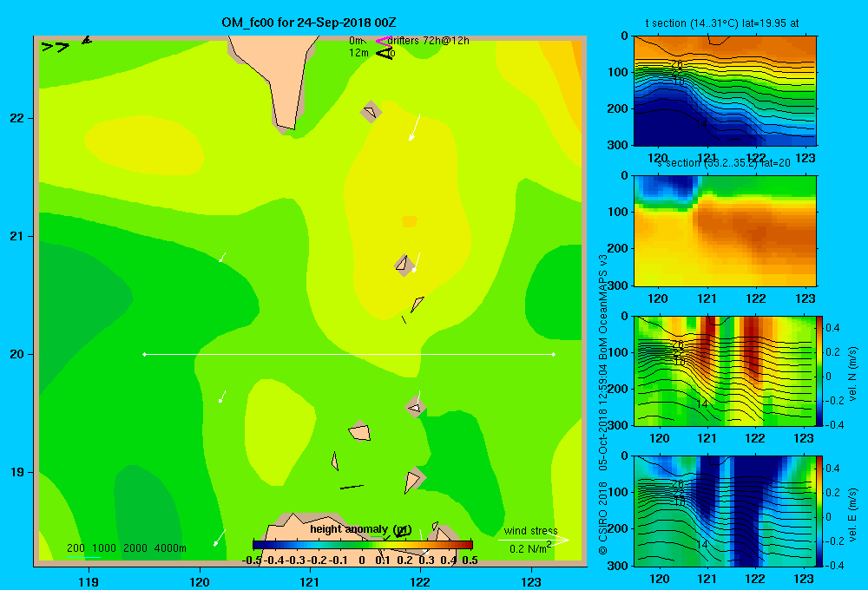Click the 'vel. N (m/s)' axis label
Image resolution: width=868 pixels, height=590 pixels.
click(x=853, y=374)
